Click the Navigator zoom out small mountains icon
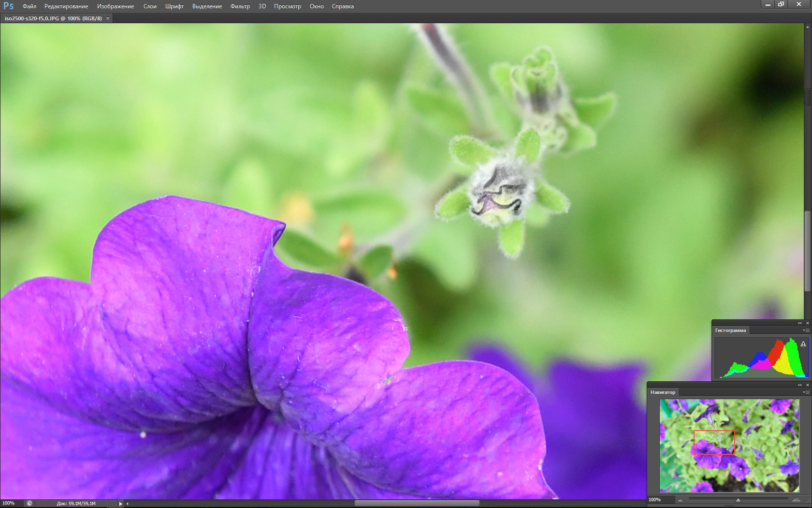Screen dimensions: 812x508 click(681, 500)
